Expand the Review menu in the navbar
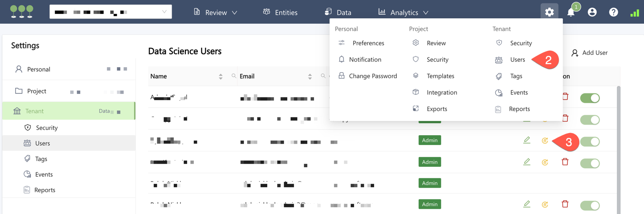Screen dimensions: 644x214 216,12
